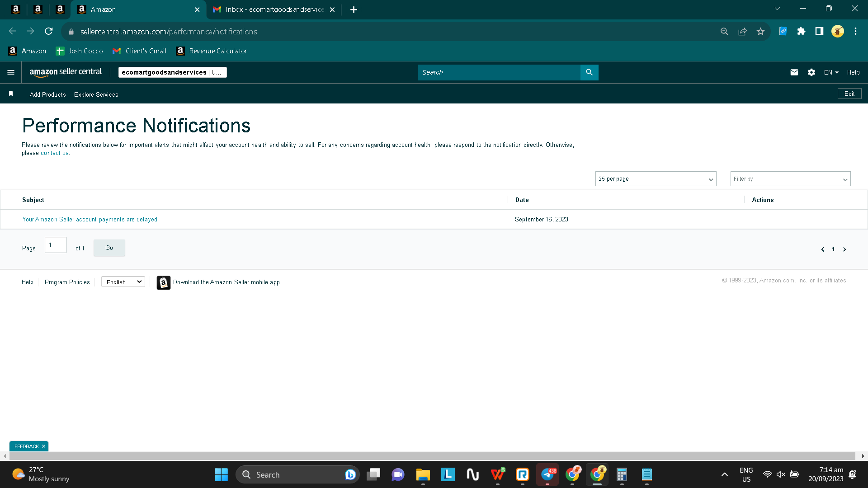Screen dimensions: 868x488
Task: Click the horizontal scrollbar at page bottom
Action: tap(432, 456)
